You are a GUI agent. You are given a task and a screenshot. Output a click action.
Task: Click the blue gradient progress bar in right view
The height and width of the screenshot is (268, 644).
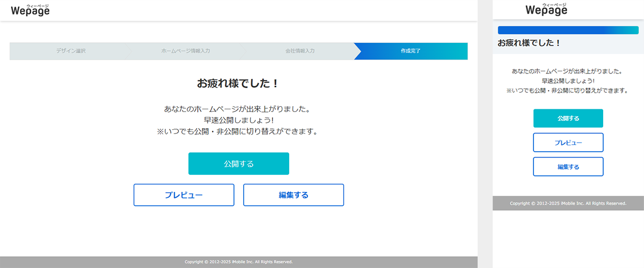568,31
